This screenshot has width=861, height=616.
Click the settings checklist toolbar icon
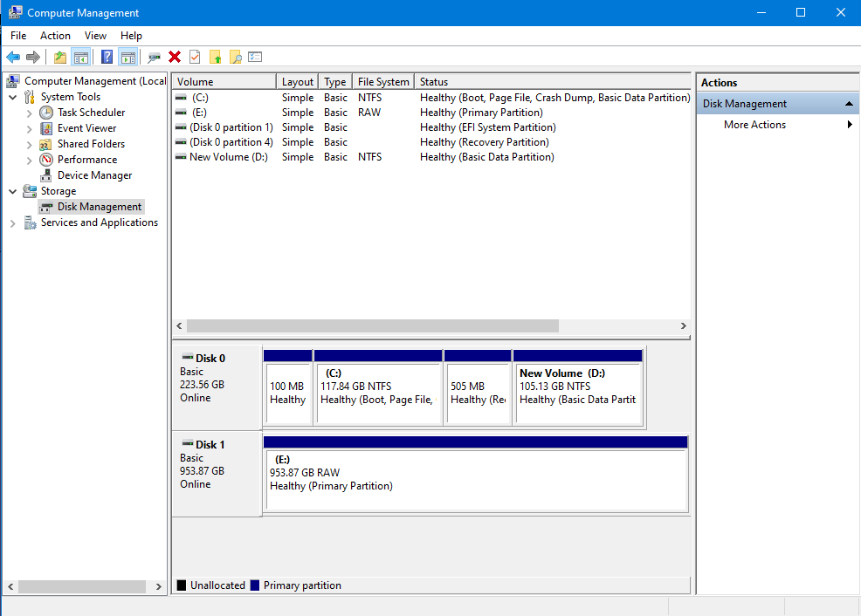(x=255, y=57)
